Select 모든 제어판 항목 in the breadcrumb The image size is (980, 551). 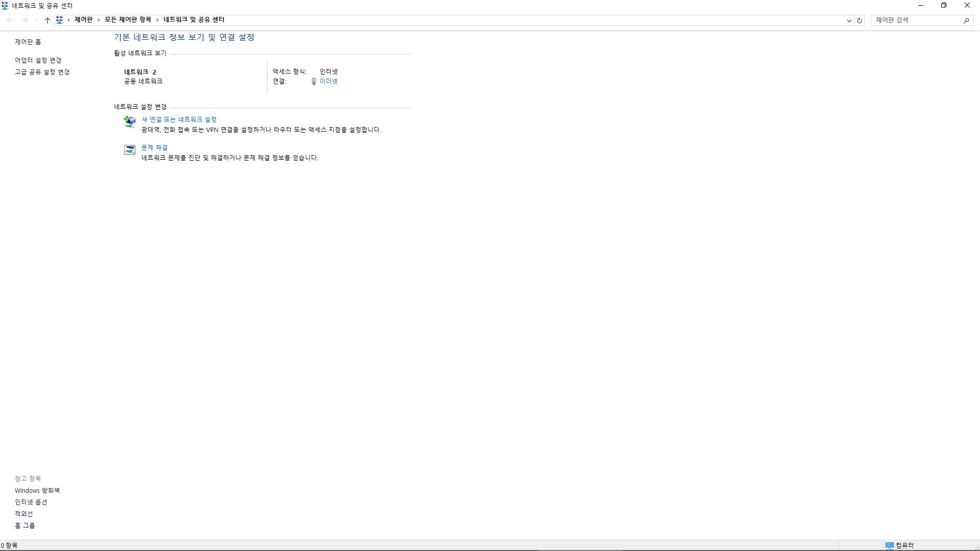[x=128, y=20]
